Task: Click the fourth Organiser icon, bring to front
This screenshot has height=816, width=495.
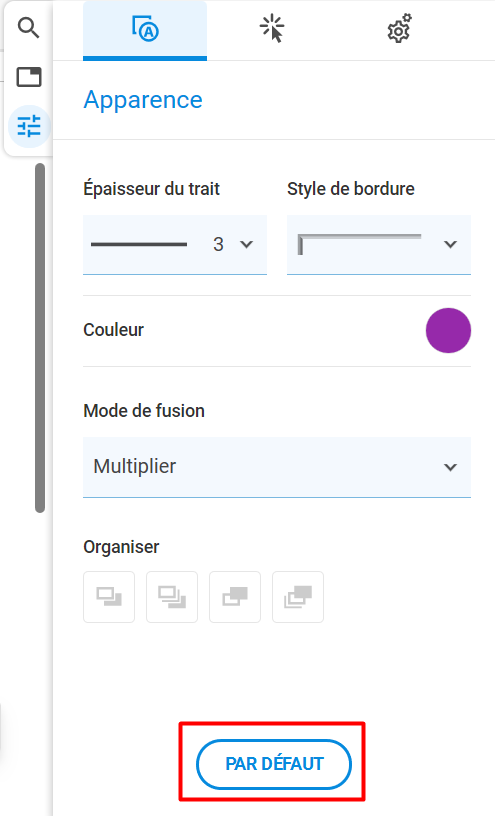Action: point(298,597)
